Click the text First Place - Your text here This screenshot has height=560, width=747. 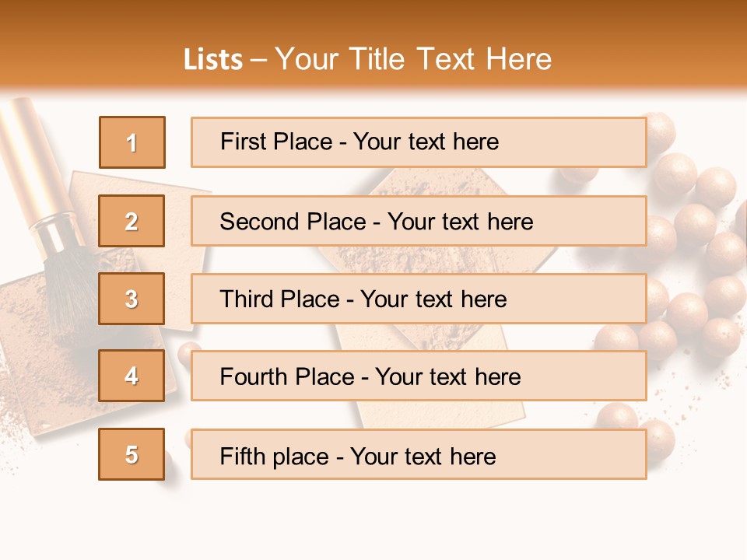[359, 142]
